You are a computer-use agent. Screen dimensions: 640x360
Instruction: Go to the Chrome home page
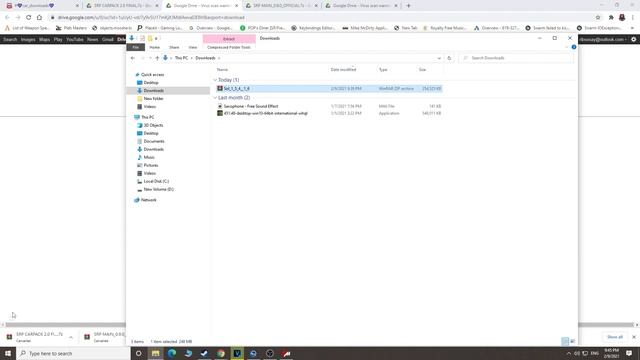click(x=39, y=18)
